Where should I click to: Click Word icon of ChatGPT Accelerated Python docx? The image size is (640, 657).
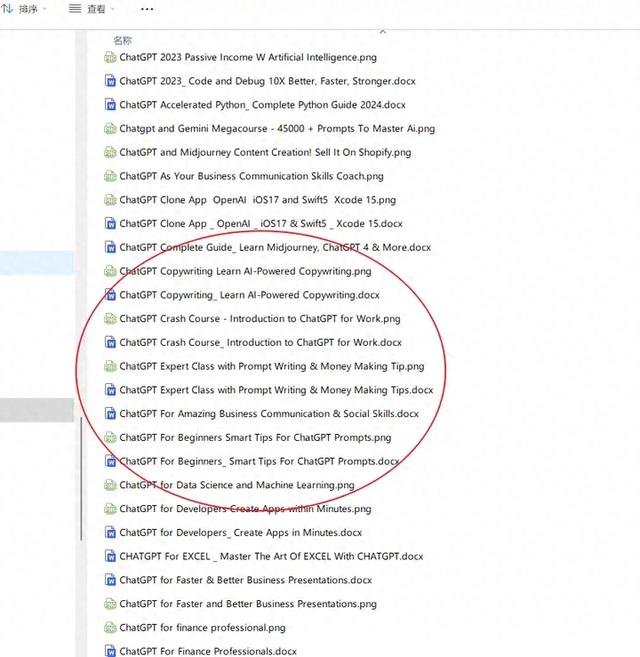[110, 105]
